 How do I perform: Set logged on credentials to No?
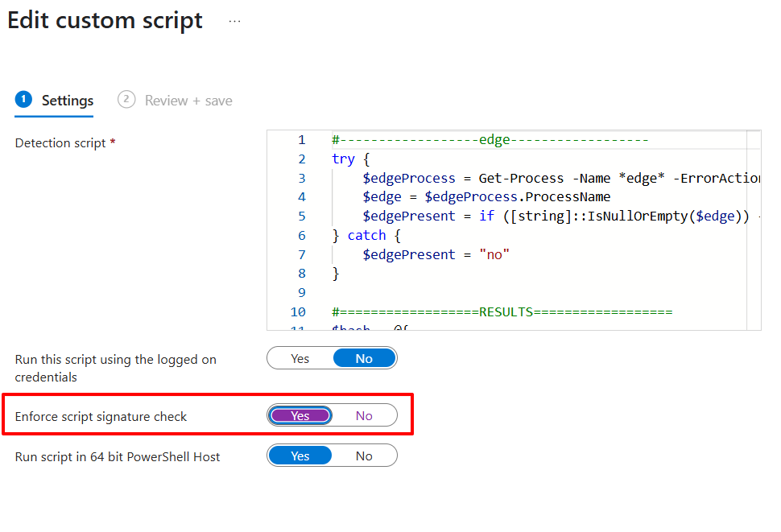pyautogui.click(x=364, y=359)
